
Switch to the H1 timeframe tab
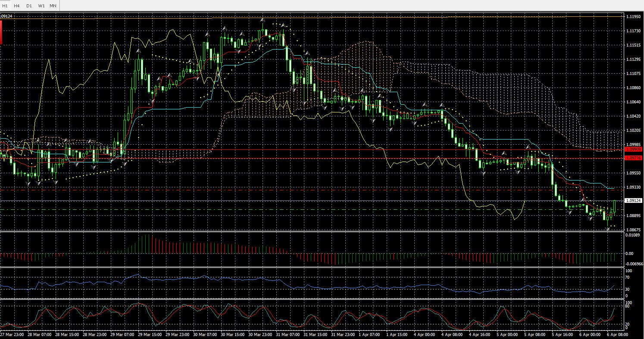[x=5, y=6]
